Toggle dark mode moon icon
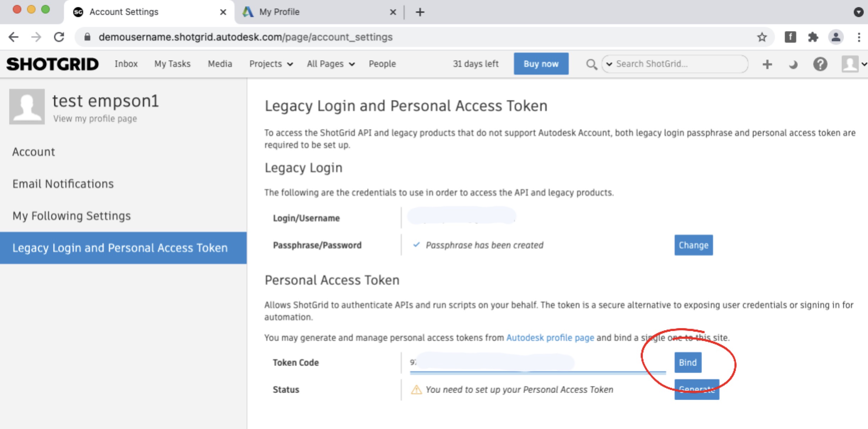The image size is (868, 429). click(793, 64)
